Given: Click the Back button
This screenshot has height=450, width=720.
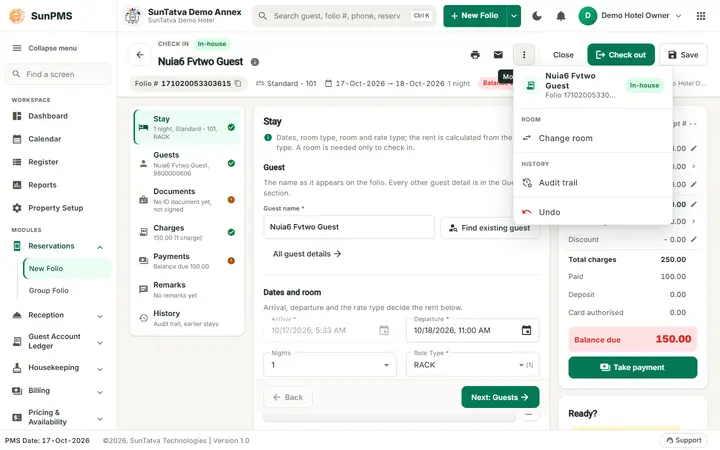Looking at the screenshot, I should point(288,397).
